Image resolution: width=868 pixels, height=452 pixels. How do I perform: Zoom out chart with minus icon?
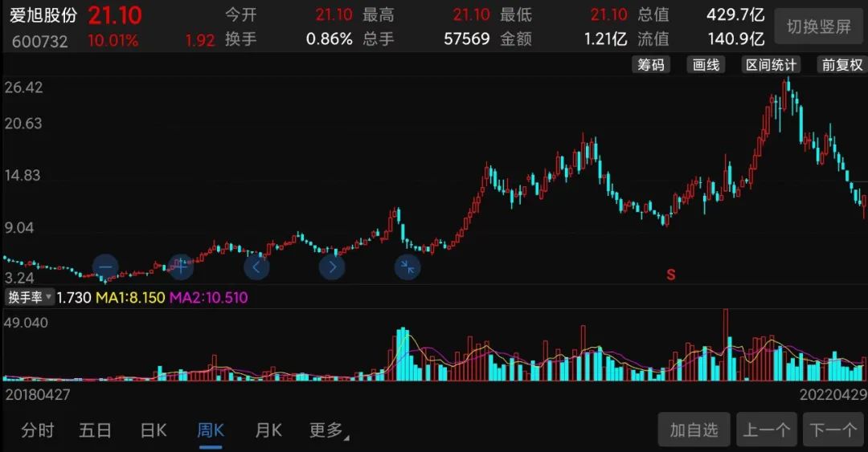point(105,267)
